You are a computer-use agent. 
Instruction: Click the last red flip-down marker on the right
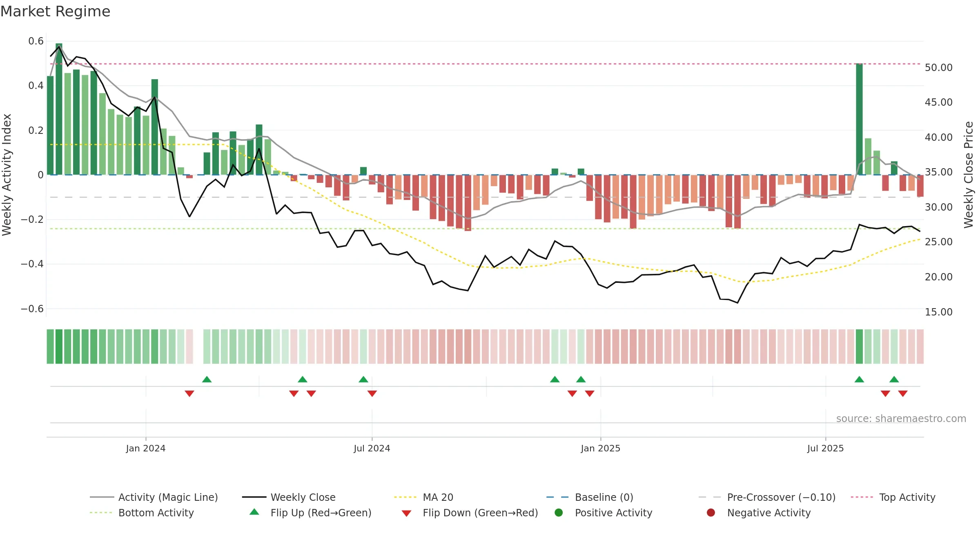[x=903, y=393]
